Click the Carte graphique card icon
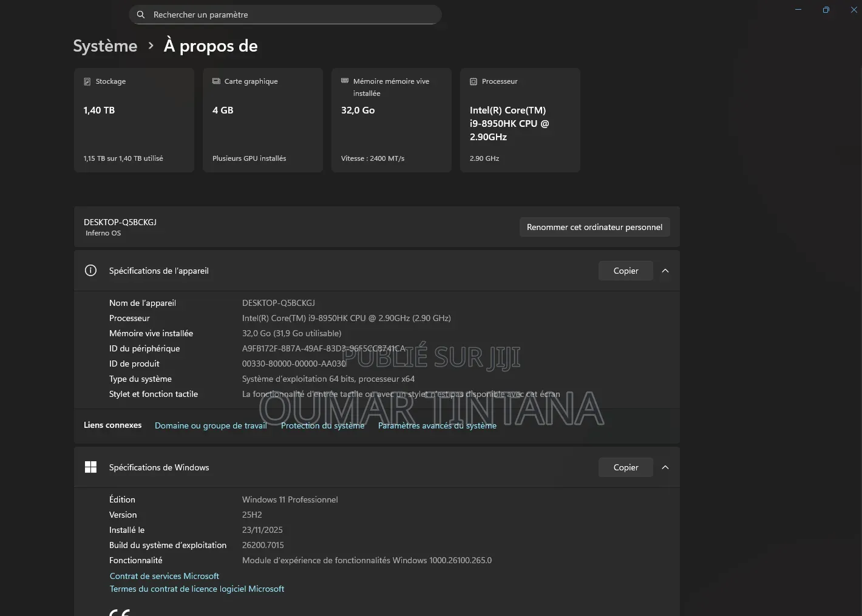Viewport: 862px width, 616px height. click(216, 81)
